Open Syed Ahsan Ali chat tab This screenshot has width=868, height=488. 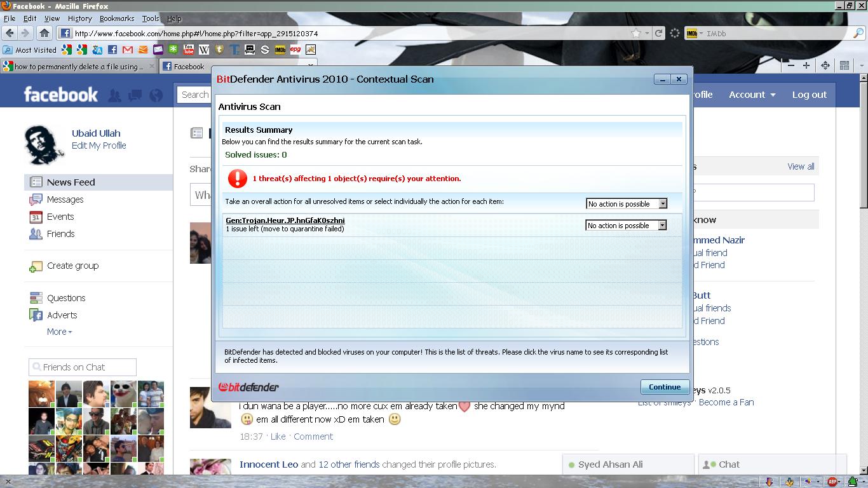tap(628, 464)
